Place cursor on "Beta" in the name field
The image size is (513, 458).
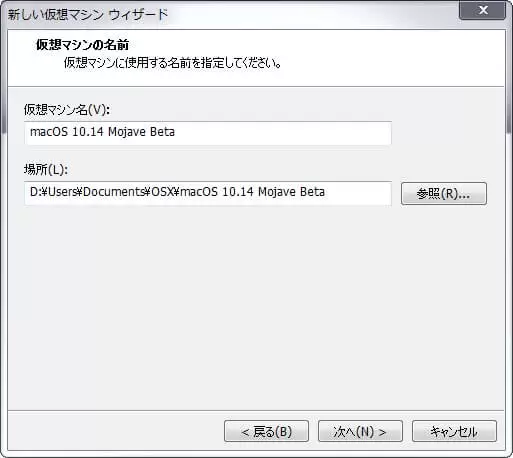coord(162,132)
